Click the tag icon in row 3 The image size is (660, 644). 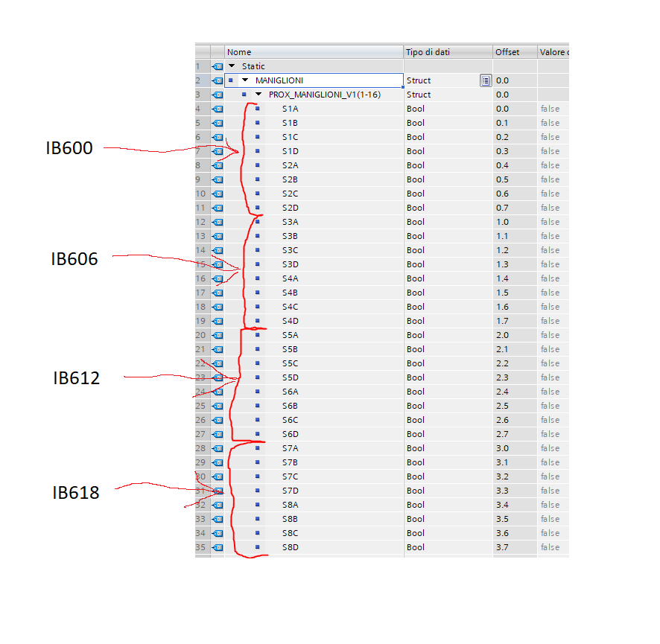pos(218,95)
